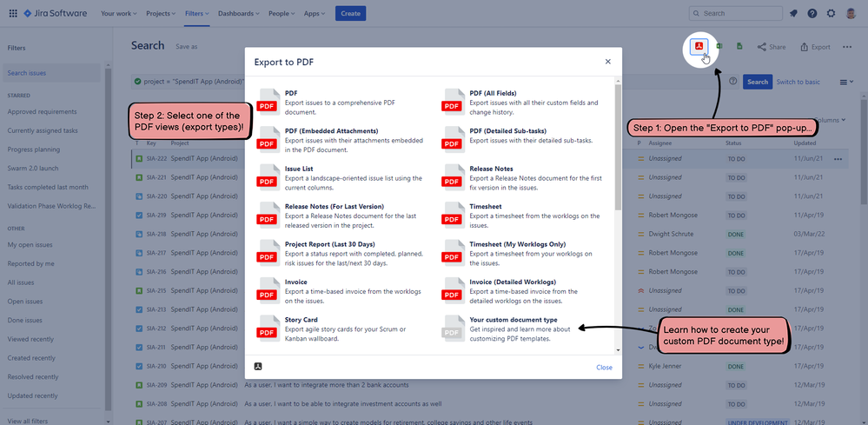Select the Release Notes PDF icon
The width and height of the screenshot is (868, 425).
tap(452, 176)
